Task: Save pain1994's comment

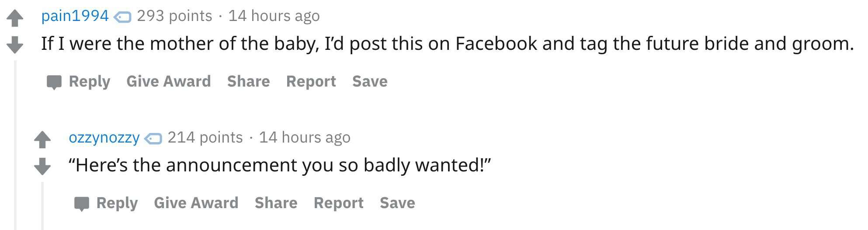Action: coord(370,81)
